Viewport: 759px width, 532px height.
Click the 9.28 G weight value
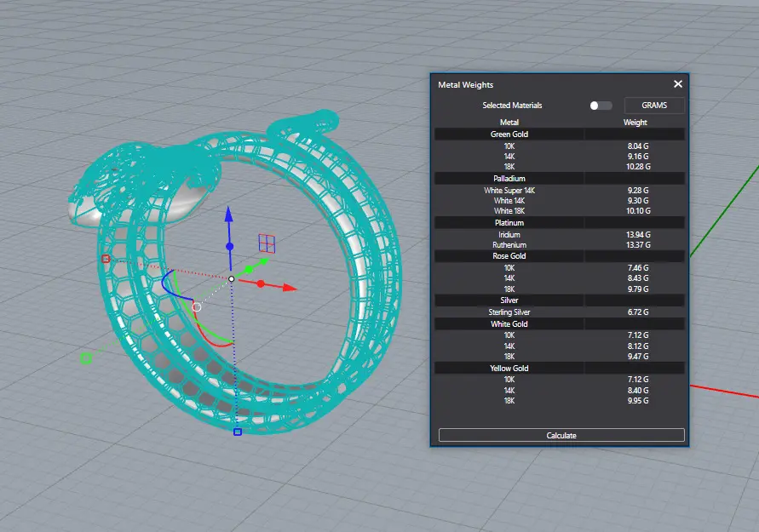[638, 191]
